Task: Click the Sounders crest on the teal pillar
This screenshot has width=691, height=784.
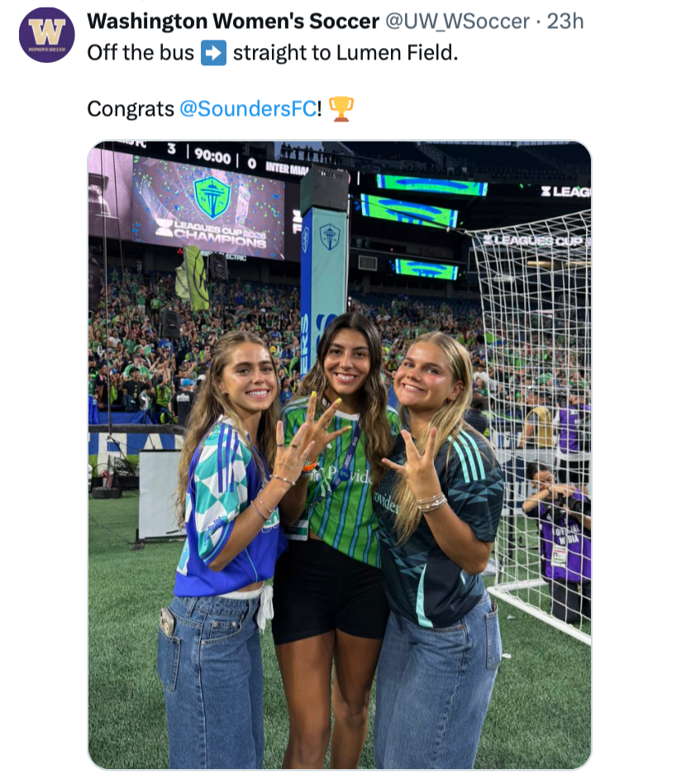Action: click(330, 237)
